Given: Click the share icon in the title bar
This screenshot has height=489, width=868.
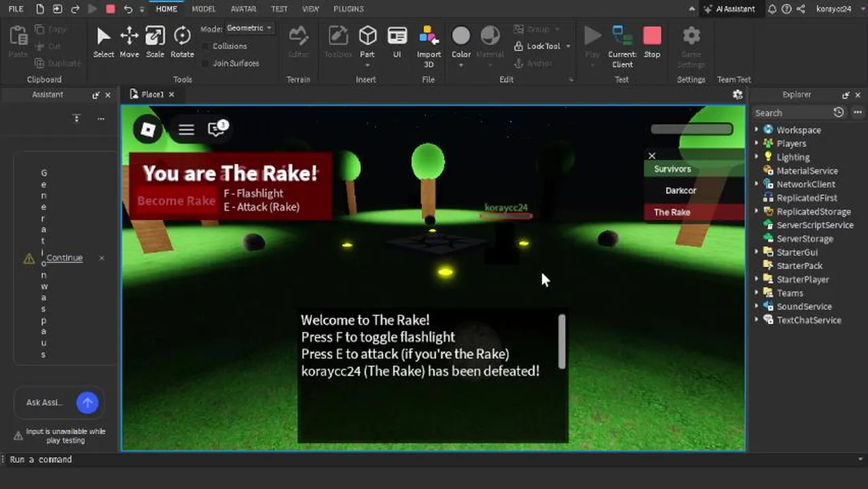Looking at the screenshot, I should coord(801,9).
